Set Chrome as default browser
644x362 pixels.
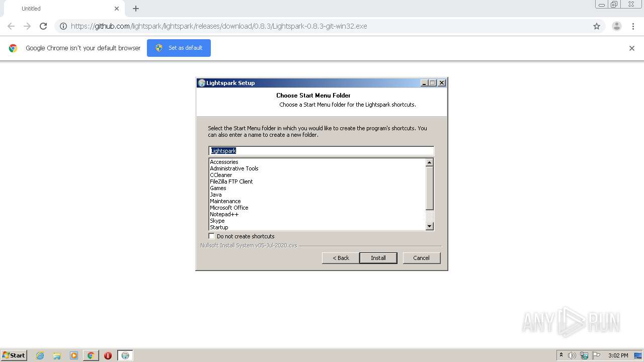click(179, 48)
